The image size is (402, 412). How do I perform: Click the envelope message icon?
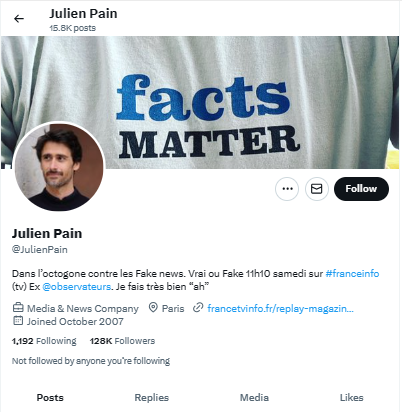317,189
